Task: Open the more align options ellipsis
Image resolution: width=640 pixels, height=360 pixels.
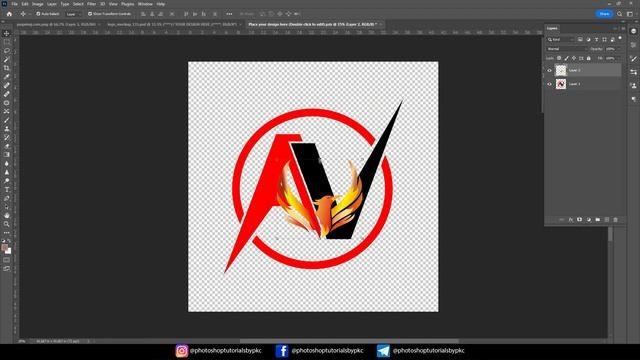Action: point(229,14)
